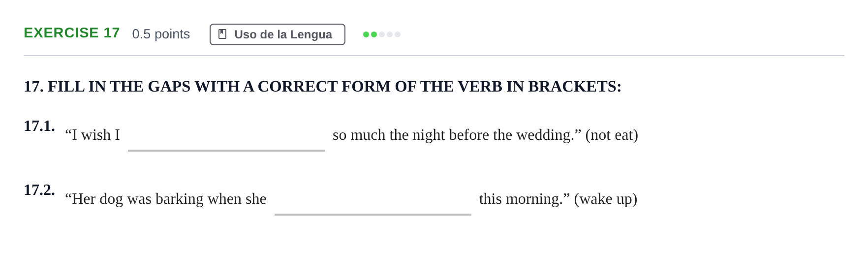This screenshot has width=868, height=253.
Task: Click the third gray difficulty dot
Action: 382,34
